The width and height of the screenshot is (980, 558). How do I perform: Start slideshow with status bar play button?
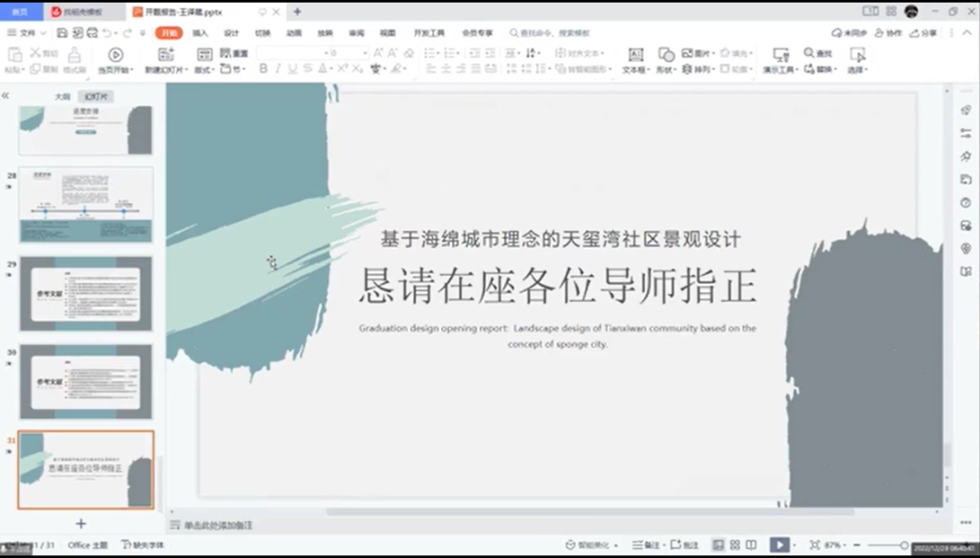pyautogui.click(x=779, y=544)
